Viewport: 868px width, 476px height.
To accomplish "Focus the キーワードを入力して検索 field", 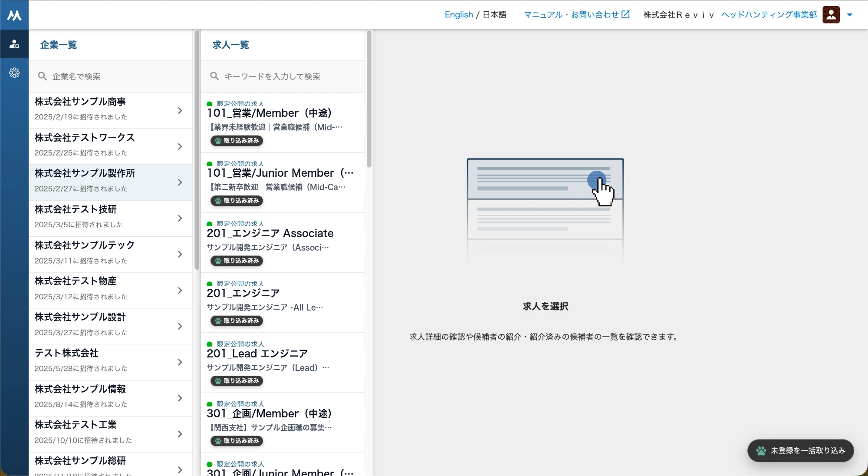I will click(283, 76).
